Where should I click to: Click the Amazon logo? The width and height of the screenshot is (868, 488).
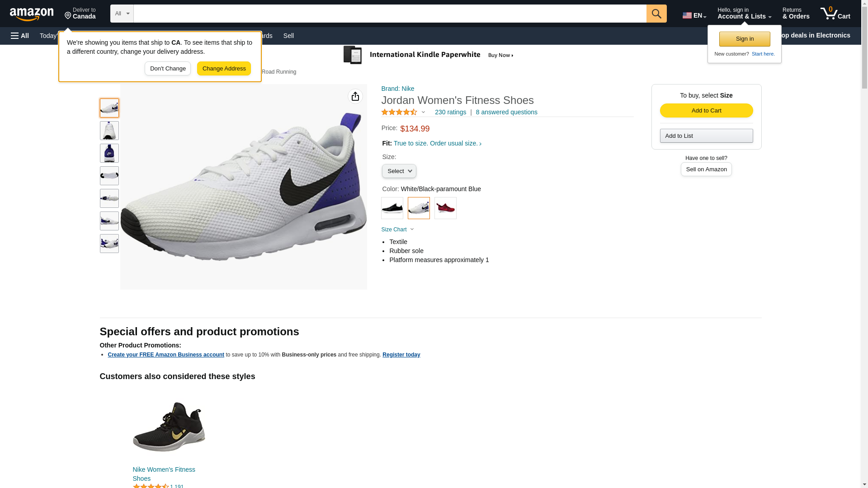32,14
